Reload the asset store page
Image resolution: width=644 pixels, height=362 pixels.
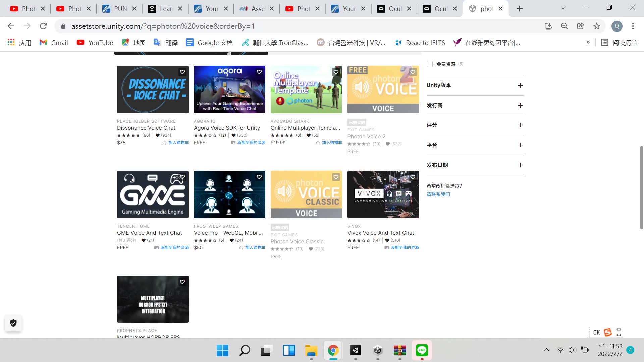coord(43,26)
